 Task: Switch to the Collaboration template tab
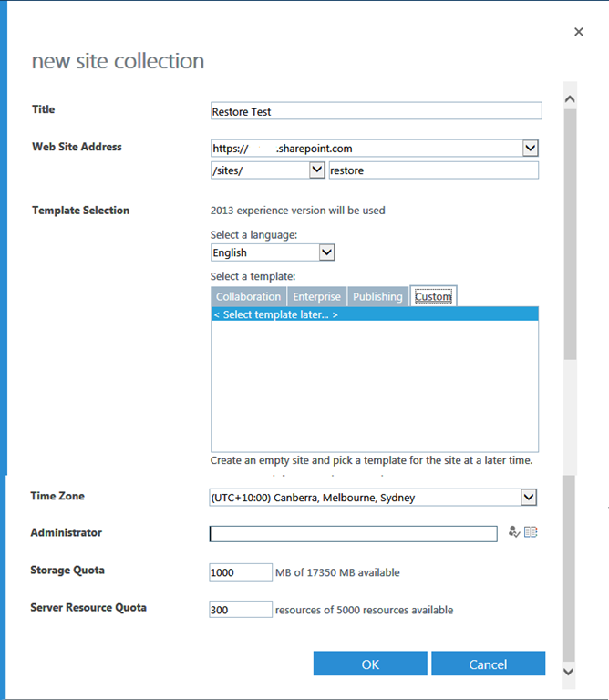[248, 297]
